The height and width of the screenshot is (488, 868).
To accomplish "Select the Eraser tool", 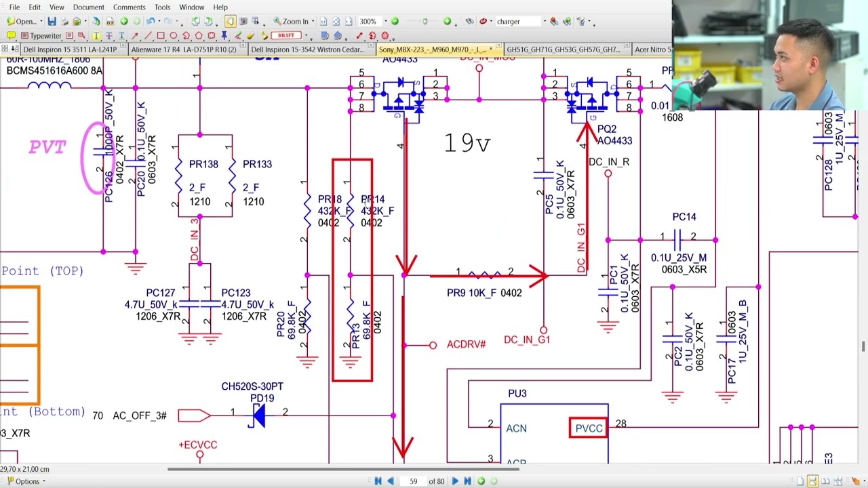I will click(x=250, y=36).
